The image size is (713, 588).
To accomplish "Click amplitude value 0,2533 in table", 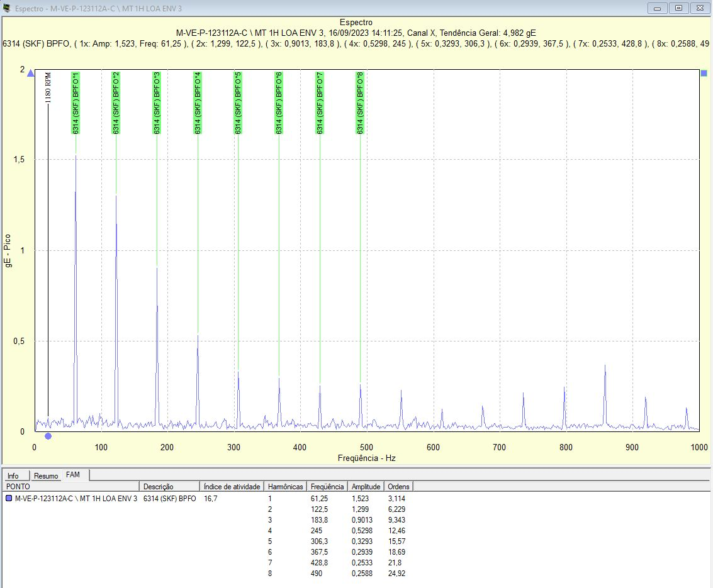I will point(362,563).
